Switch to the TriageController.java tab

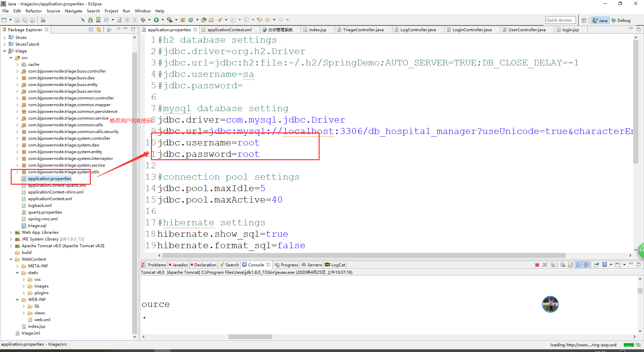tap(363, 30)
